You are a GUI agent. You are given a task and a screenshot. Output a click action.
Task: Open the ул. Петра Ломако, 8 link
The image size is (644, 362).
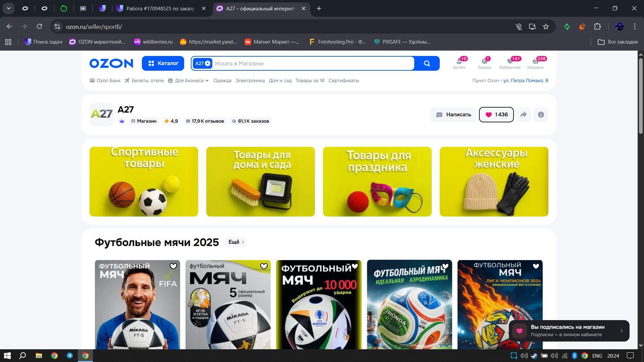(x=526, y=80)
